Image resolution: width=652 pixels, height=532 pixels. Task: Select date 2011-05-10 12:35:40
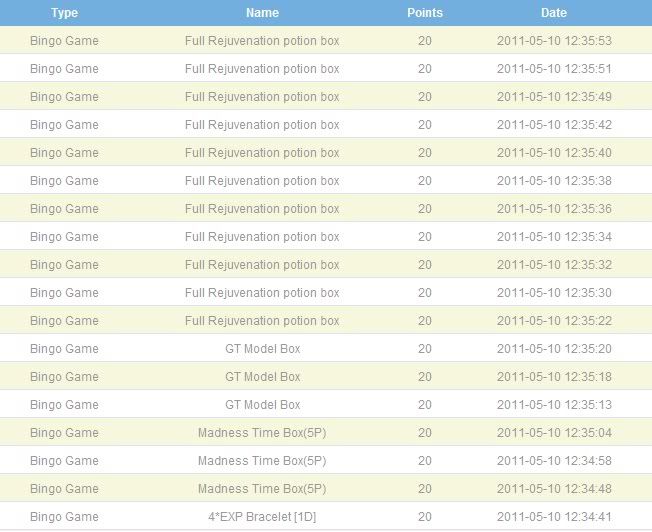554,153
